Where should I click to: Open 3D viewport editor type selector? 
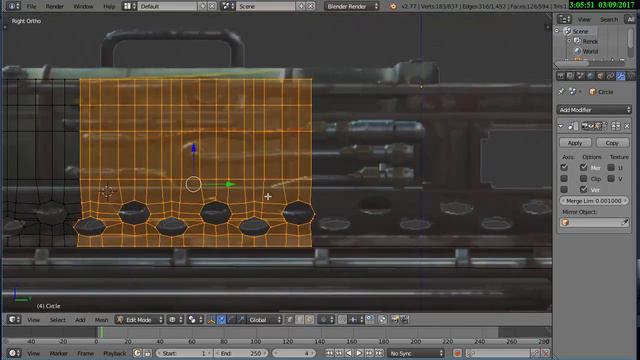(x=13, y=320)
